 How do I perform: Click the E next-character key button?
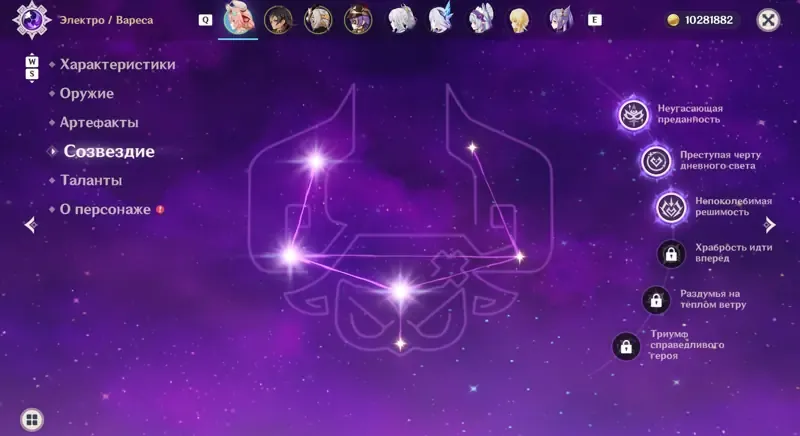[594, 20]
